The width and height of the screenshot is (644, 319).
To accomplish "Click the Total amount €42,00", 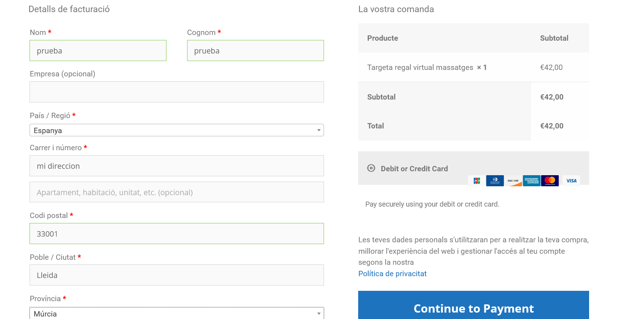I will pyautogui.click(x=552, y=126).
